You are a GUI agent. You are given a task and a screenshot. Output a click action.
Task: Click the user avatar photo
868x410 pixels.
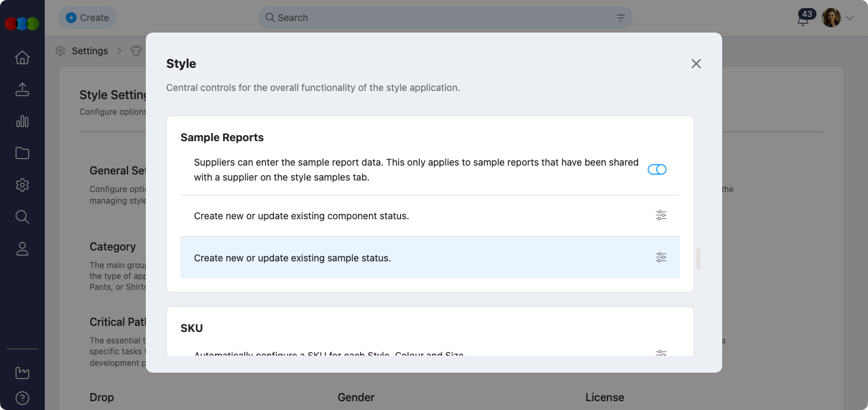830,18
